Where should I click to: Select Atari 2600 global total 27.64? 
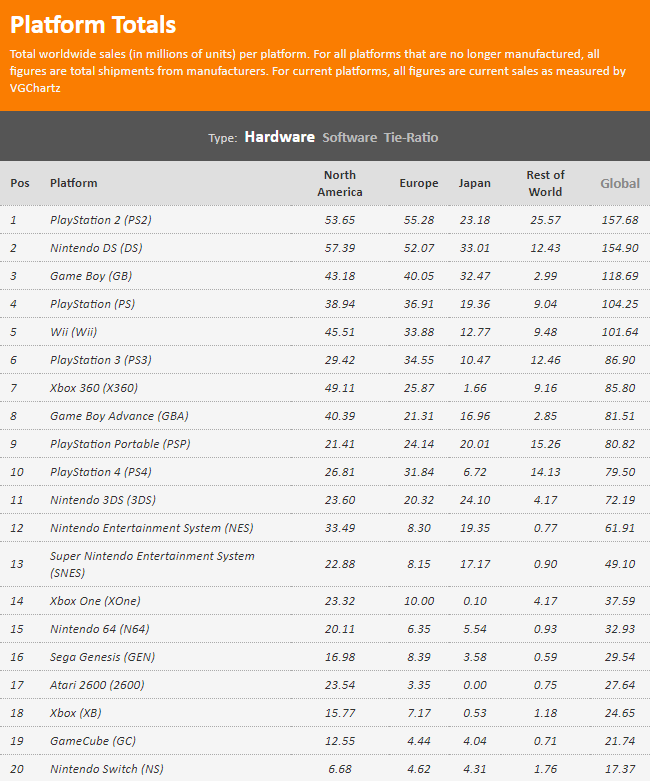pos(620,685)
